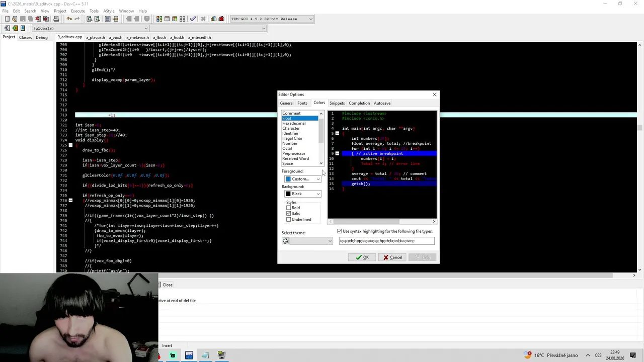Image resolution: width=644 pixels, height=362 pixels.
Task: Click the black Background color swatch
Action: point(288,194)
